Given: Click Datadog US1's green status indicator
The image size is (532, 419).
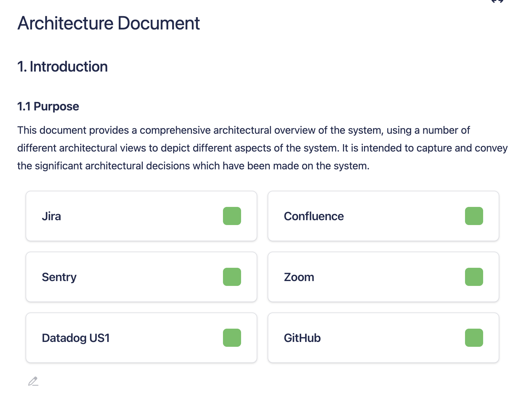Looking at the screenshot, I should (232, 338).
